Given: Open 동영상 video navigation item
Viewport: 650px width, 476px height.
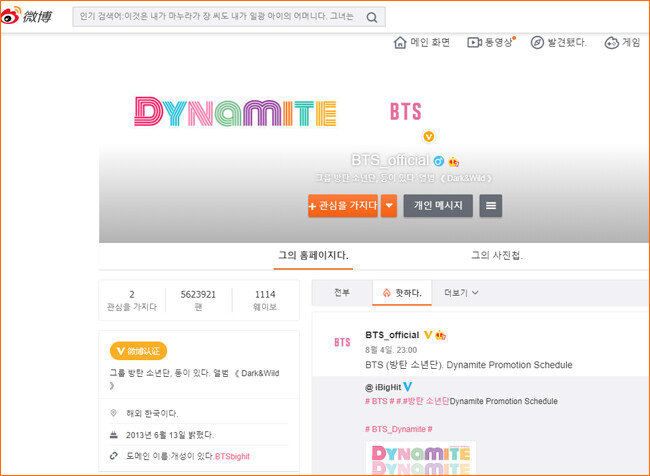Looking at the screenshot, I should 492,42.
